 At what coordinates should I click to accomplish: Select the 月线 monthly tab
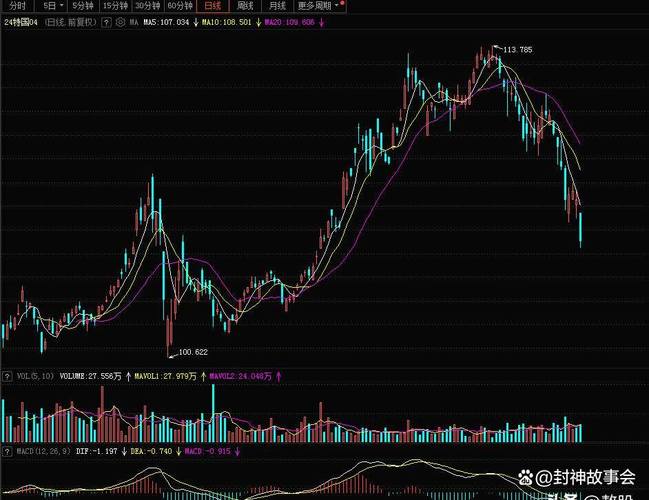pyautogui.click(x=277, y=6)
